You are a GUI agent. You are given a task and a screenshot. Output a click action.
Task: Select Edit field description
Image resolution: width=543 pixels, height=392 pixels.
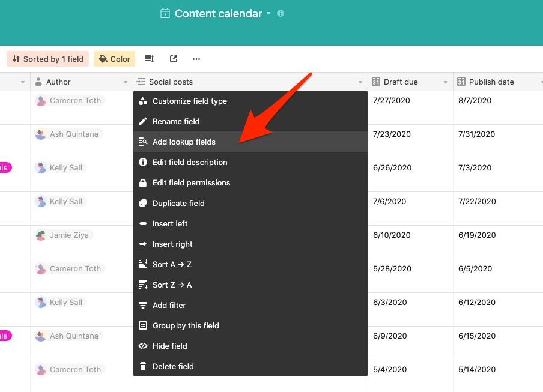(250, 162)
